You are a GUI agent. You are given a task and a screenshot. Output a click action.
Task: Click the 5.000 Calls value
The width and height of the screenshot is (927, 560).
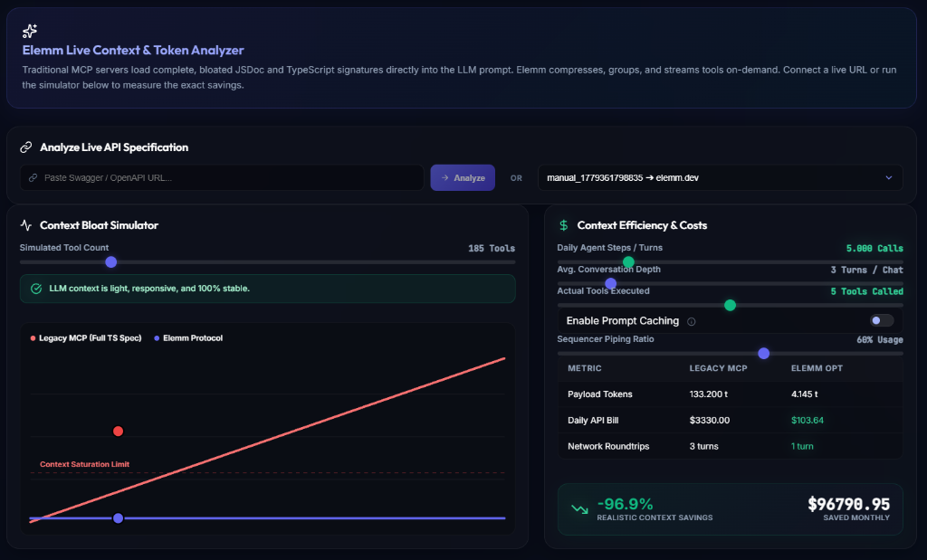(874, 248)
